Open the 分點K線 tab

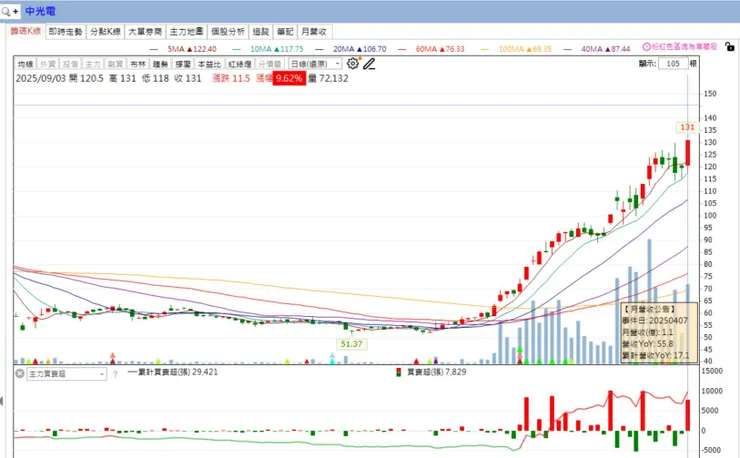tap(105, 32)
